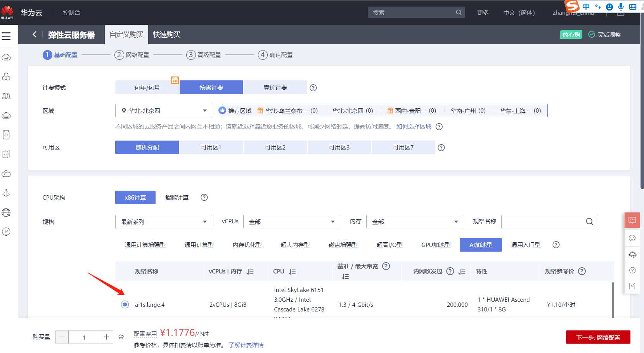This screenshot has height=353, width=644.
Task: Open the 控制台 link in header
Action: pyautogui.click(x=71, y=12)
